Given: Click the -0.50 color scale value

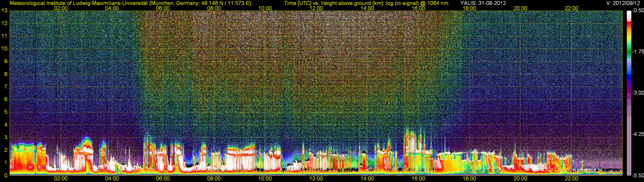Looking at the screenshot, I should (638, 10).
